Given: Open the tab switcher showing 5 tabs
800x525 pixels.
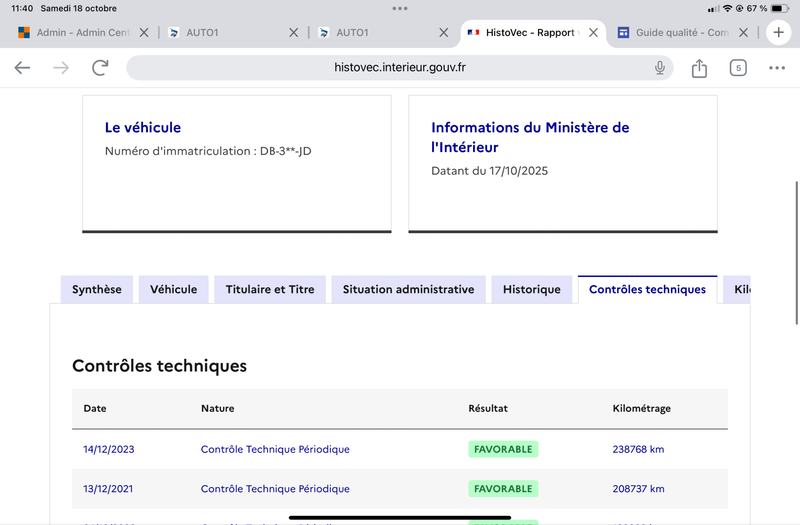Looking at the screenshot, I should [x=738, y=68].
